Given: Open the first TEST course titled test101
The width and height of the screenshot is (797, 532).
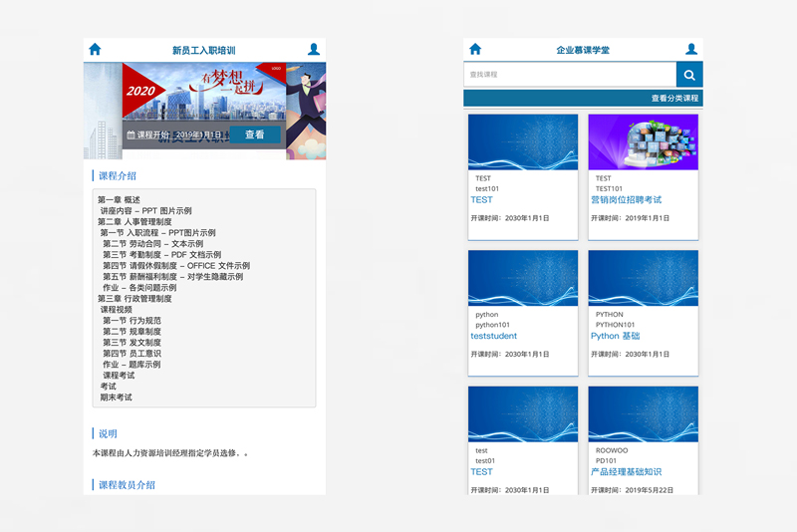Looking at the screenshot, I should pos(481,199).
